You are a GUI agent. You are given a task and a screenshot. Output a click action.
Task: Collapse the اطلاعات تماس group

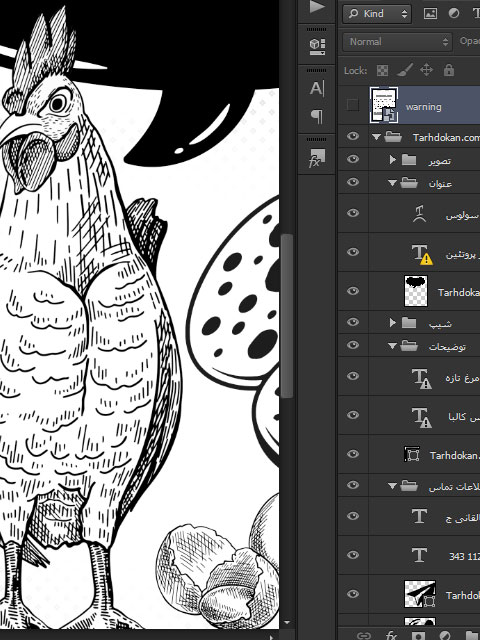pos(392,486)
